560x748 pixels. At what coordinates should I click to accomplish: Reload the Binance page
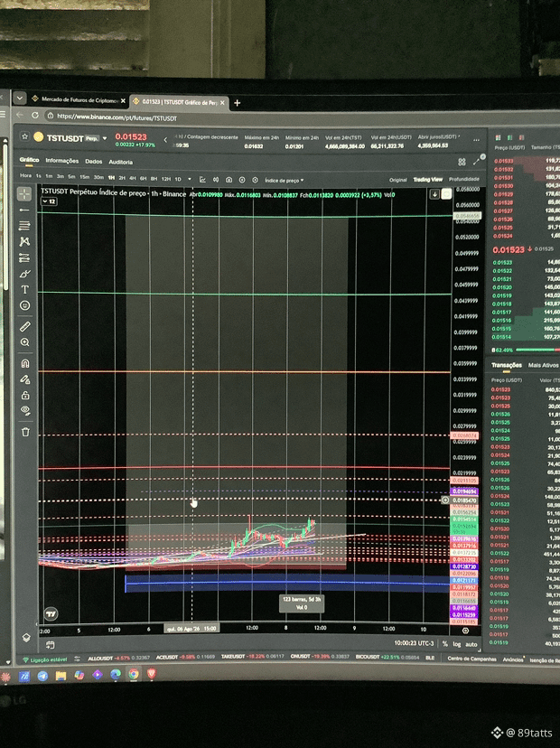point(35,115)
